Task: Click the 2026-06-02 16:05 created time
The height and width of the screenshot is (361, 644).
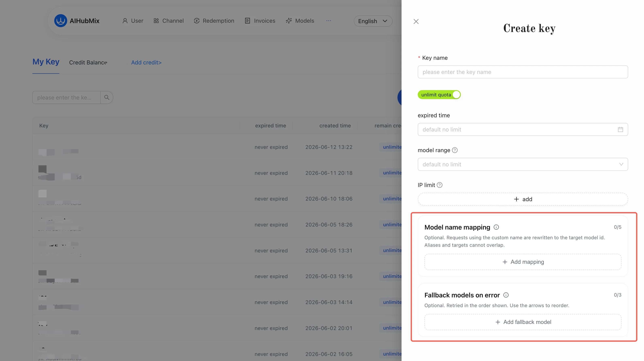Action: [329, 354]
